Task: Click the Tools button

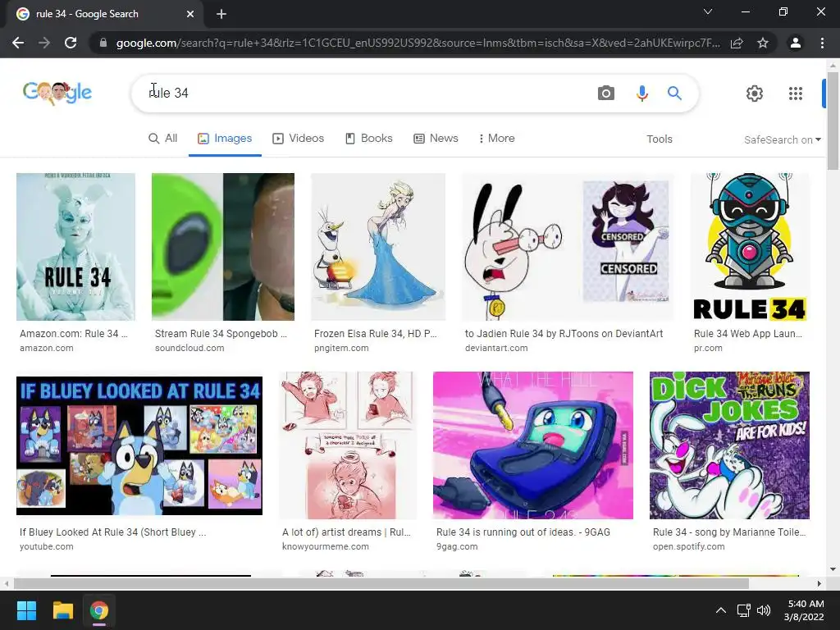Action: click(x=659, y=139)
